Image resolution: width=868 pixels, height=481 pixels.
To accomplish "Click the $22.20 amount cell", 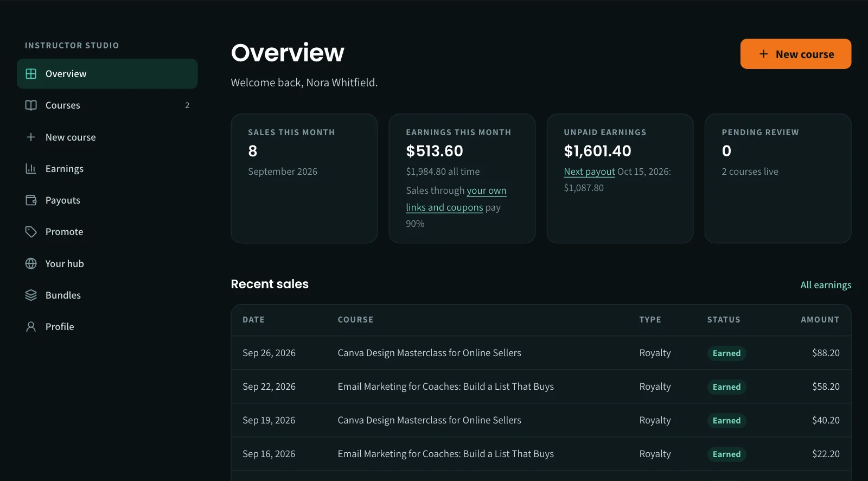I will (x=826, y=454).
